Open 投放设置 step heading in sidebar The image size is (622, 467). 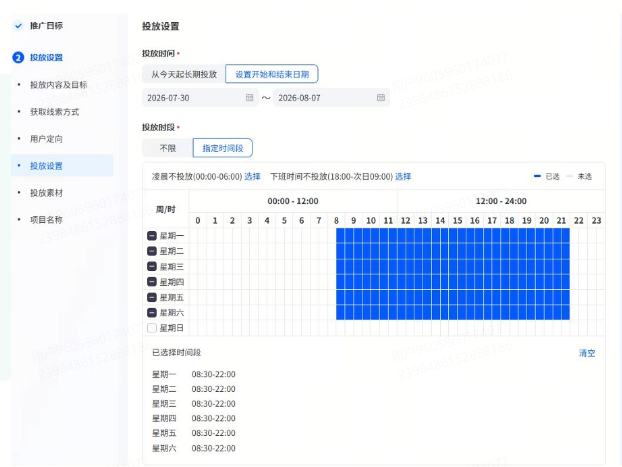(x=46, y=58)
